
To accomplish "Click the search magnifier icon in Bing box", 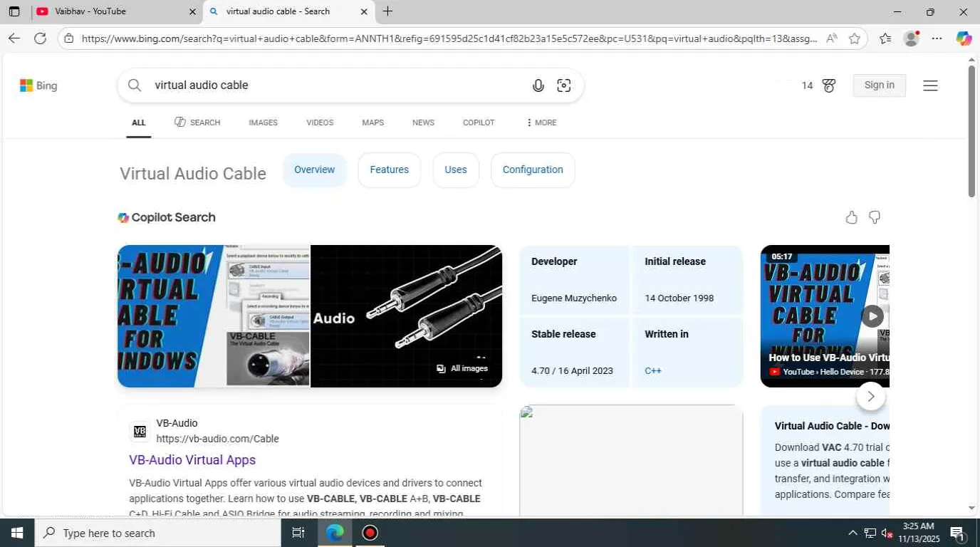I will coord(135,85).
